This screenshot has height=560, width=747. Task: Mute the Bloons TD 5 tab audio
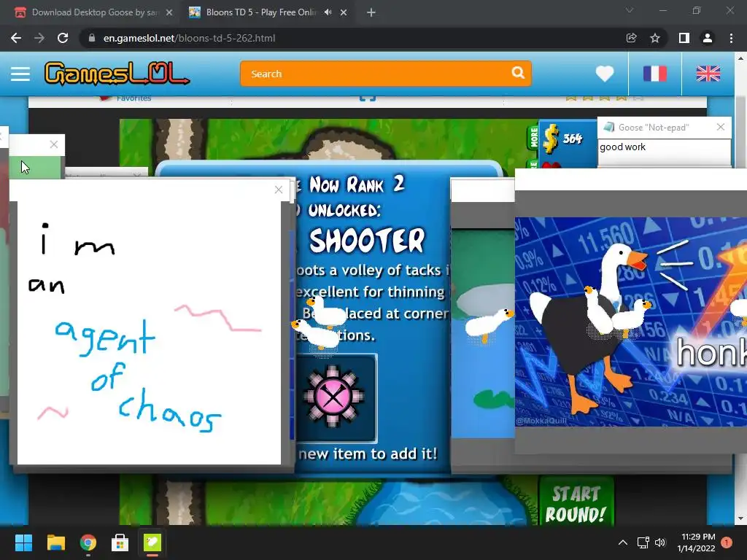point(328,12)
